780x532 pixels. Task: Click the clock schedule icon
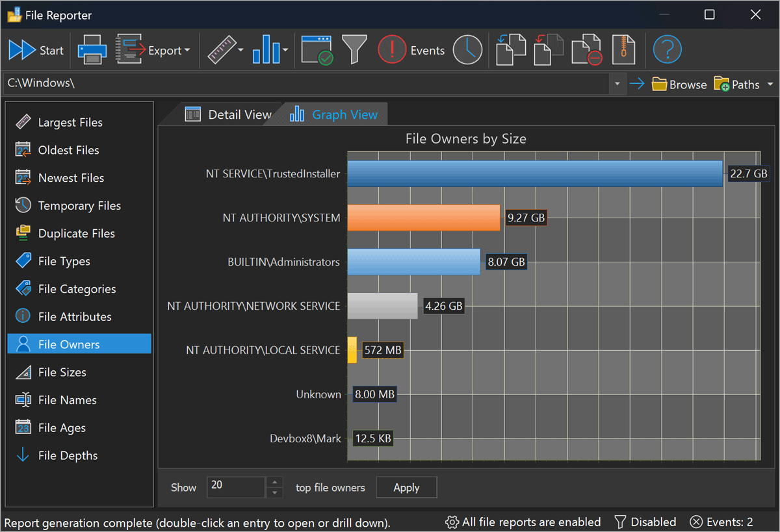click(467, 50)
